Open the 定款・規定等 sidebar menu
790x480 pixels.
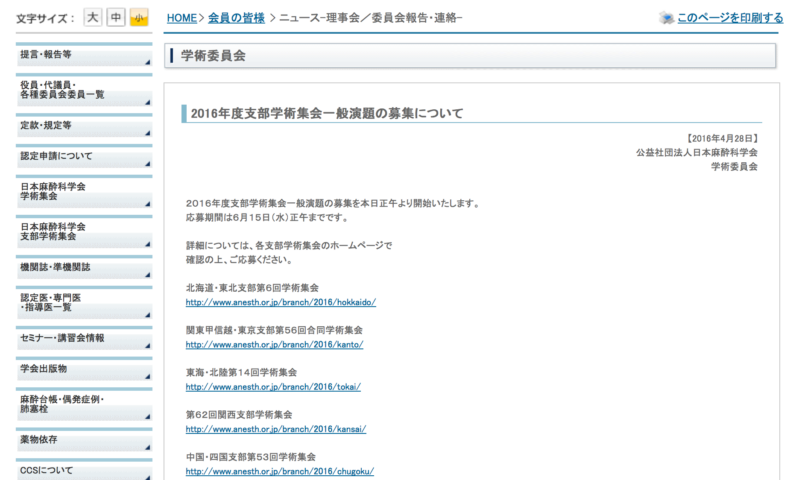tap(84, 126)
